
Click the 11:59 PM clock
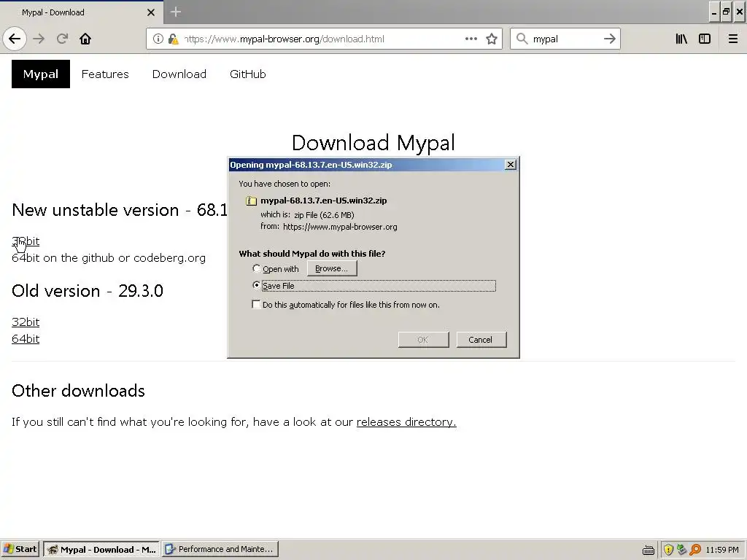[x=721, y=550]
